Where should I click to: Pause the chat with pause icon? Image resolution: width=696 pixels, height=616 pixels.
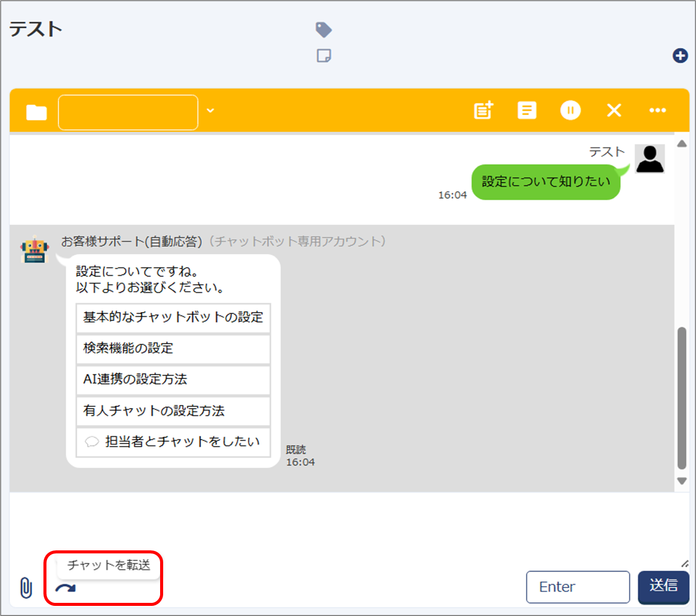570,110
